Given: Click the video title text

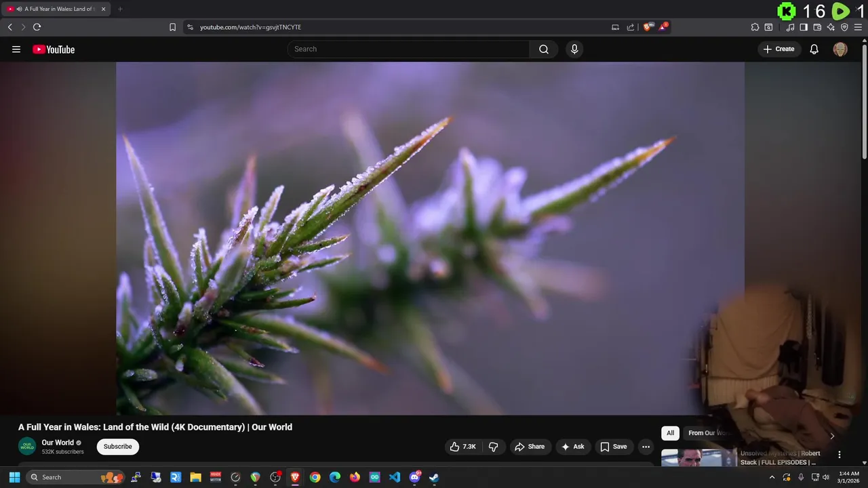Looking at the screenshot, I should (x=155, y=427).
